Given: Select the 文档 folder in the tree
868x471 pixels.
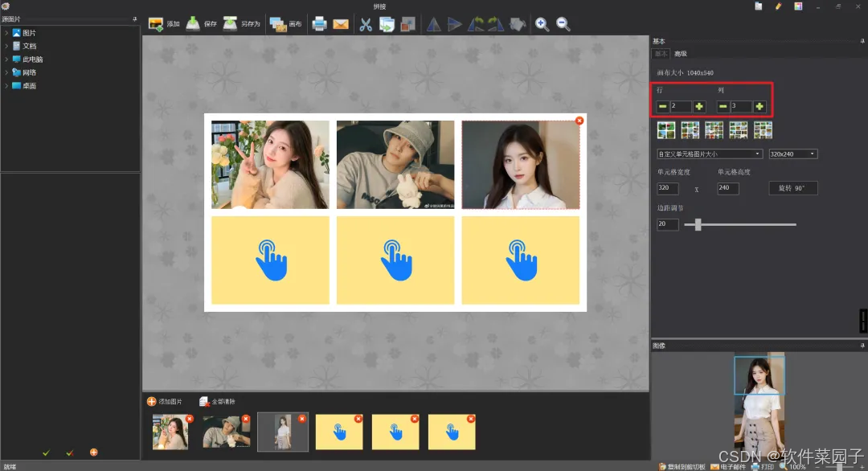Looking at the screenshot, I should 24,46.
